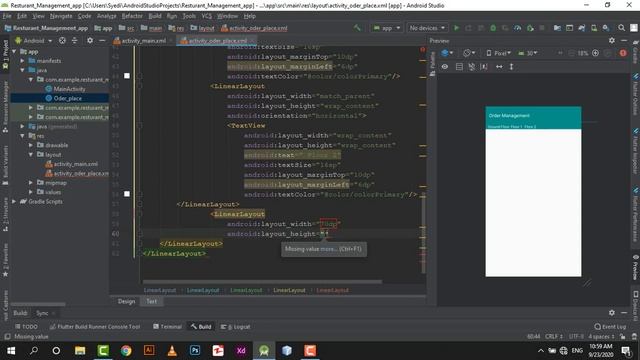Open Photoshop from the taskbar
Viewport: 640px width, 360px height.
[195, 351]
